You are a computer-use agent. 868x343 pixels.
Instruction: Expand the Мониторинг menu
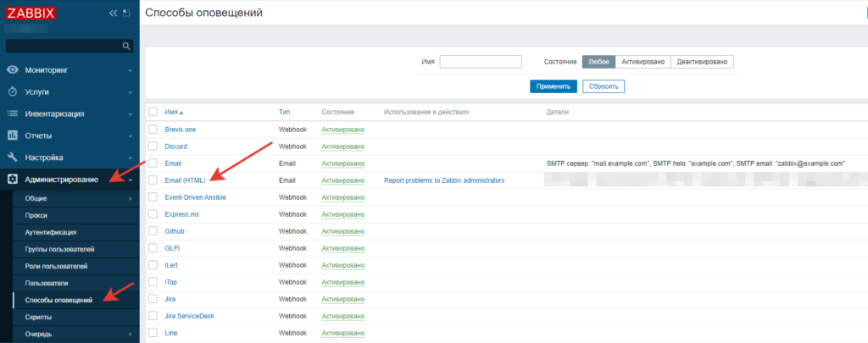[70, 70]
